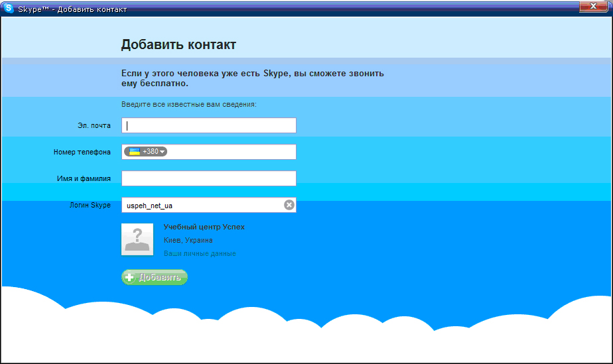Click the Логин Skype field with uspeh_net_ua
Screen dimensions: 613x364
click(x=209, y=205)
